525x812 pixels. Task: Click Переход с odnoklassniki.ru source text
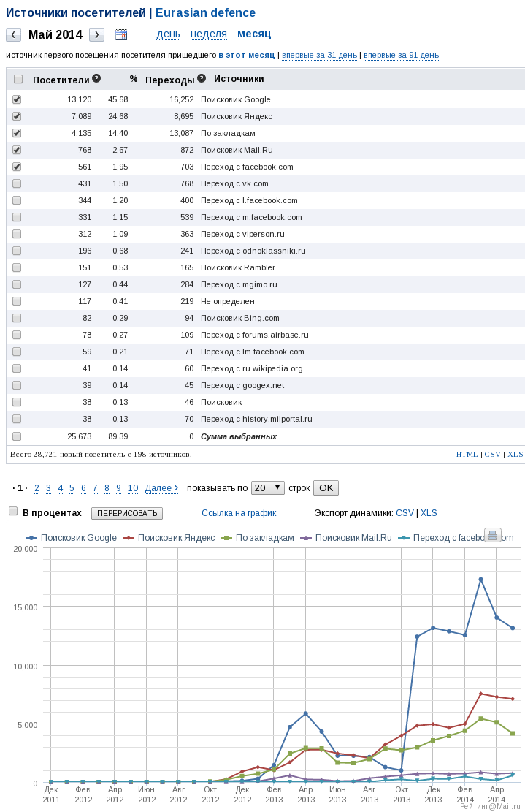(253, 251)
